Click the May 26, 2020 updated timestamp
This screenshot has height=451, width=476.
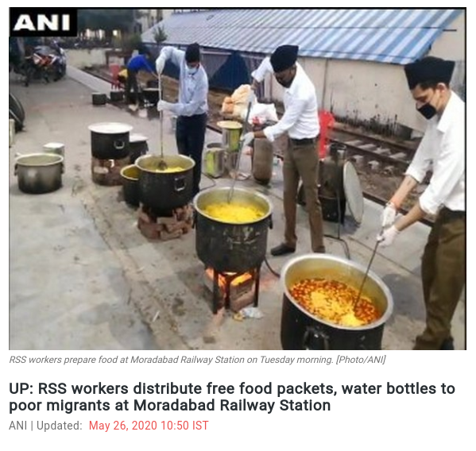point(149,426)
